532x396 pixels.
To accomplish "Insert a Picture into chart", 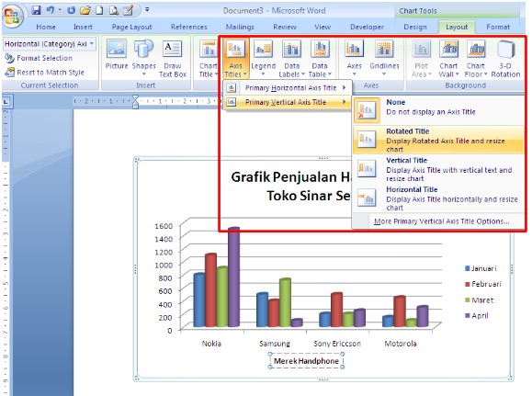I will tap(117, 54).
